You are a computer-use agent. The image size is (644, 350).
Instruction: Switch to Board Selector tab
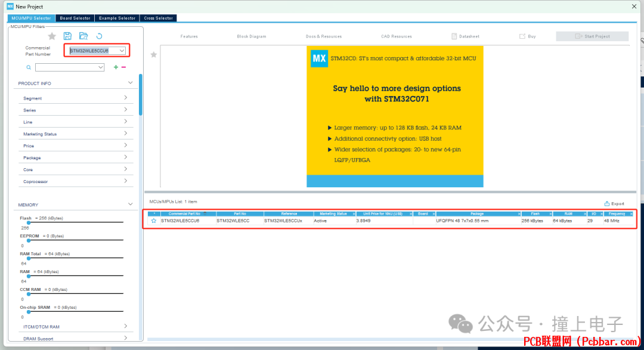(75, 18)
